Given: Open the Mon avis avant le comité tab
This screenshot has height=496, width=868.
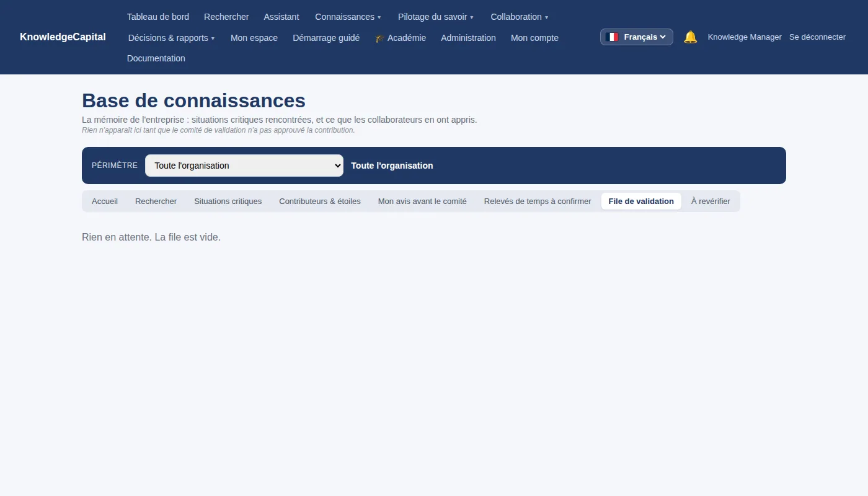Looking at the screenshot, I should point(422,201).
